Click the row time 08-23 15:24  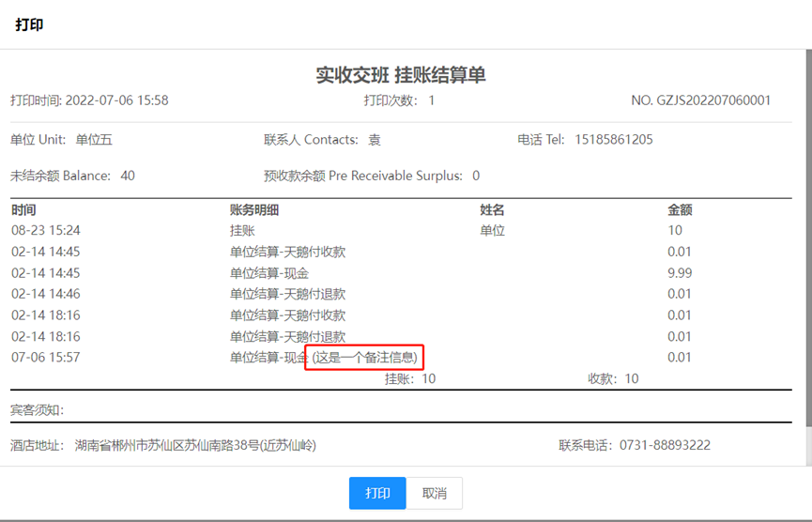[x=46, y=230]
